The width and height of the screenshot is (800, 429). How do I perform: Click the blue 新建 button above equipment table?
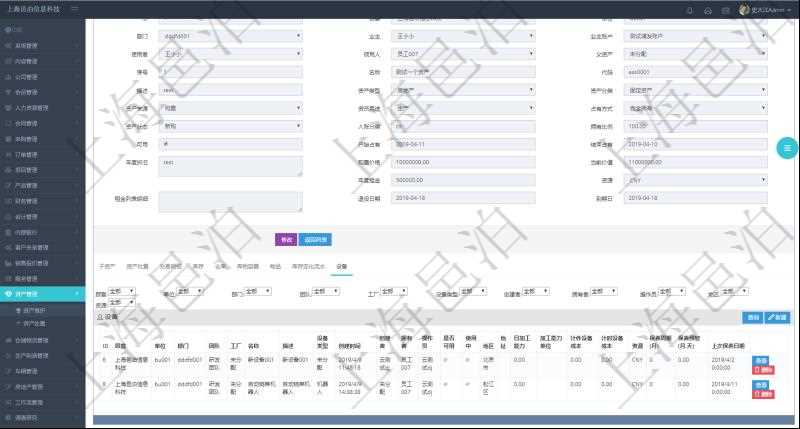coord(777,317)
